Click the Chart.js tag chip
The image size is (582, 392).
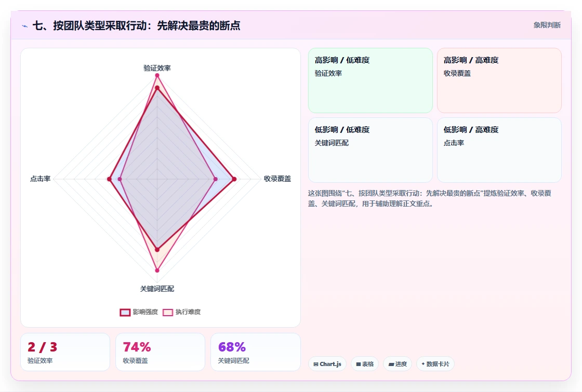327,364
